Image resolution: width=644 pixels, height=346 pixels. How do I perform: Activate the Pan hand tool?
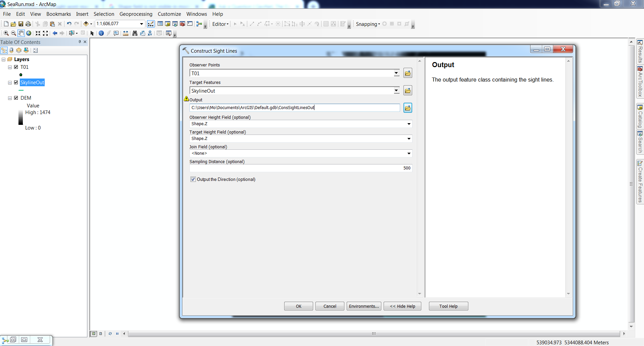point(21,33)
